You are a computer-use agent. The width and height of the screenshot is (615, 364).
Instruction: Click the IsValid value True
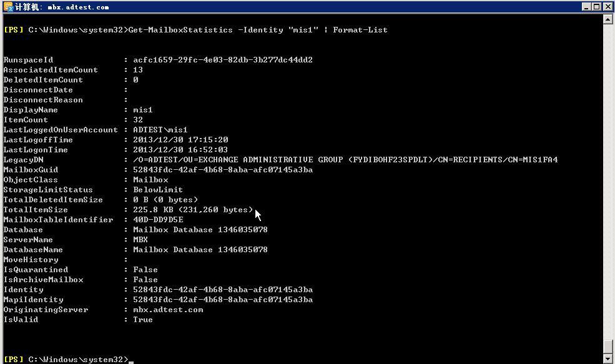(x=143, y=320)
